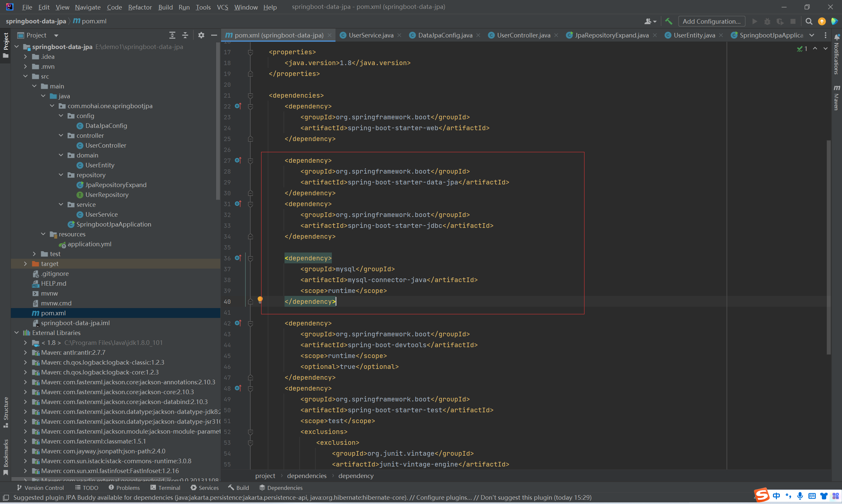This screenshot has width=842, height=504.
Task: Hide the Project tool window
Action: tap(214, 35)
